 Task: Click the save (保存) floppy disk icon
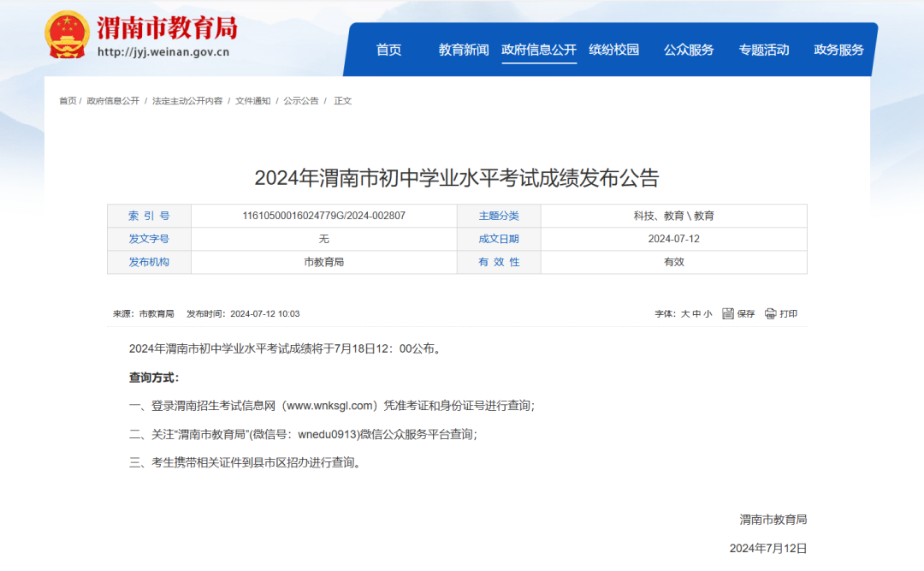[x=730, y=314]
